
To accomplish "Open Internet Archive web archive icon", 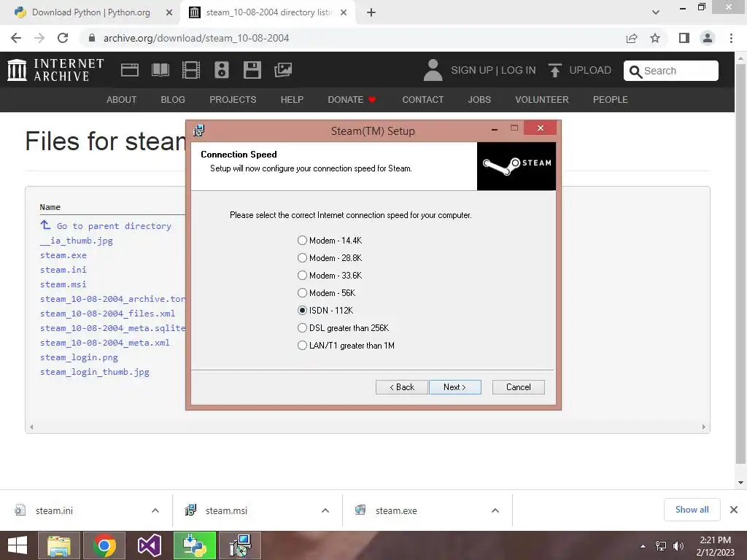I will click(130, 70).
